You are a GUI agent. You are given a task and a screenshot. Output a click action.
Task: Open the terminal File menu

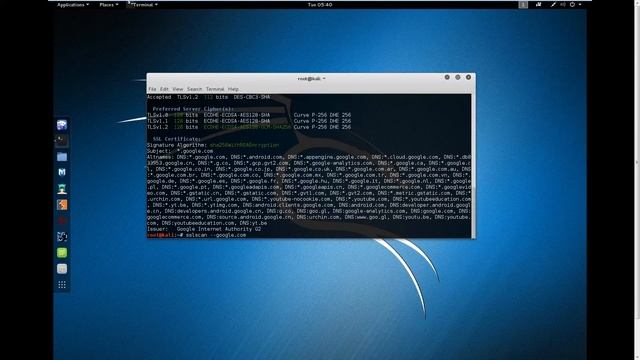point(152,89)
